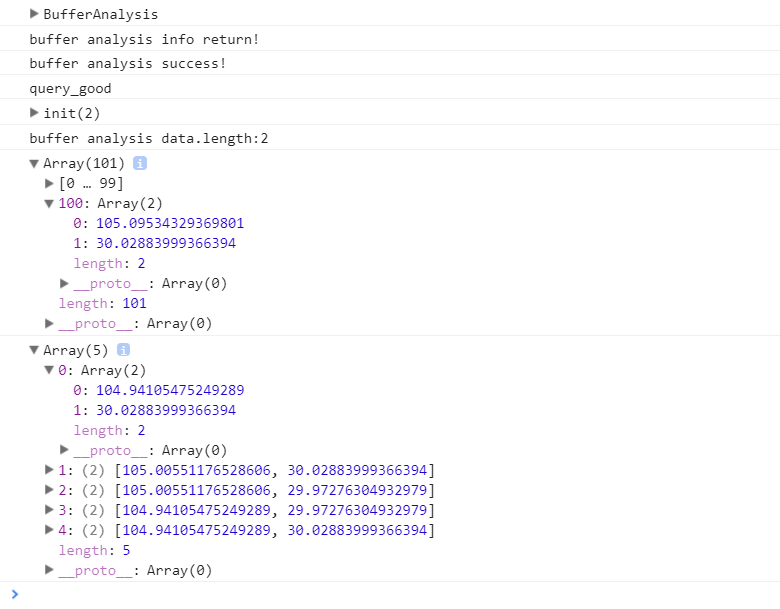Screen dimensions: 780x609
Task: Collapse the Array(5) tree
Action: [x=35, y=350]
